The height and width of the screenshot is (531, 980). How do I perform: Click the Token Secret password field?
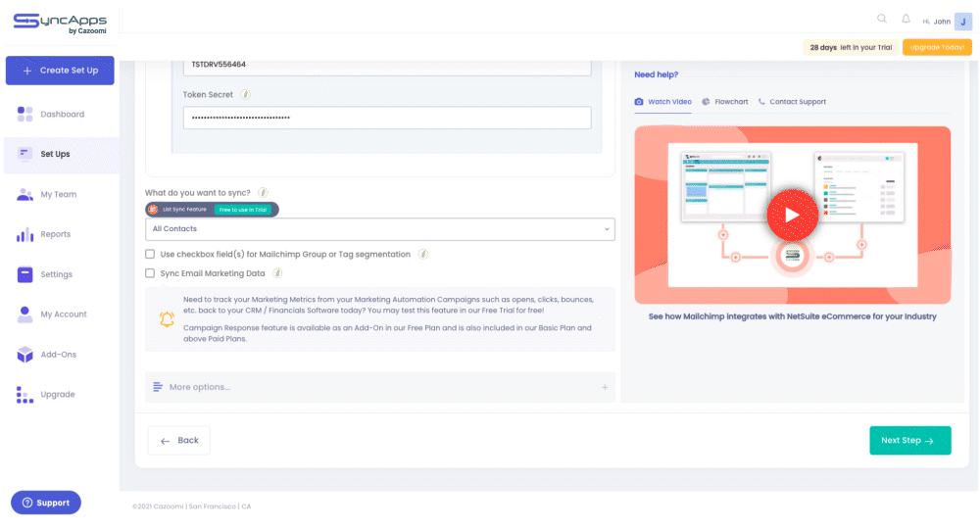click(387, 118)
